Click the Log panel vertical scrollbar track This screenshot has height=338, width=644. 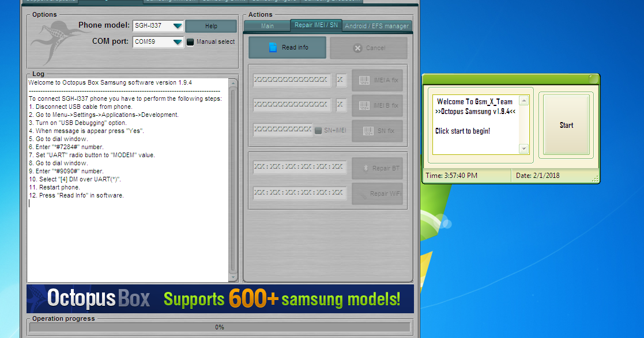pyautogui.click(x=234, y=180)
